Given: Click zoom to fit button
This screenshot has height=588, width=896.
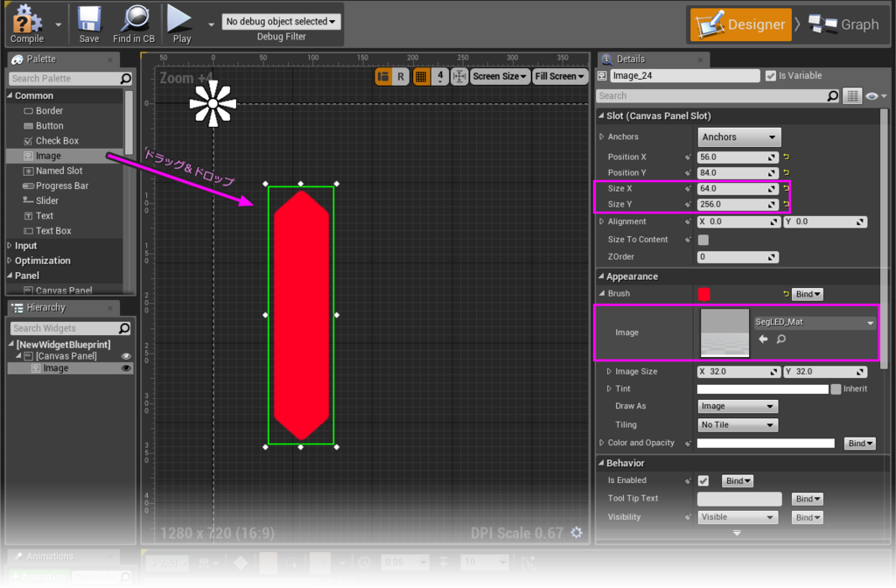Looking at the screenshot, I should point(459,77).
